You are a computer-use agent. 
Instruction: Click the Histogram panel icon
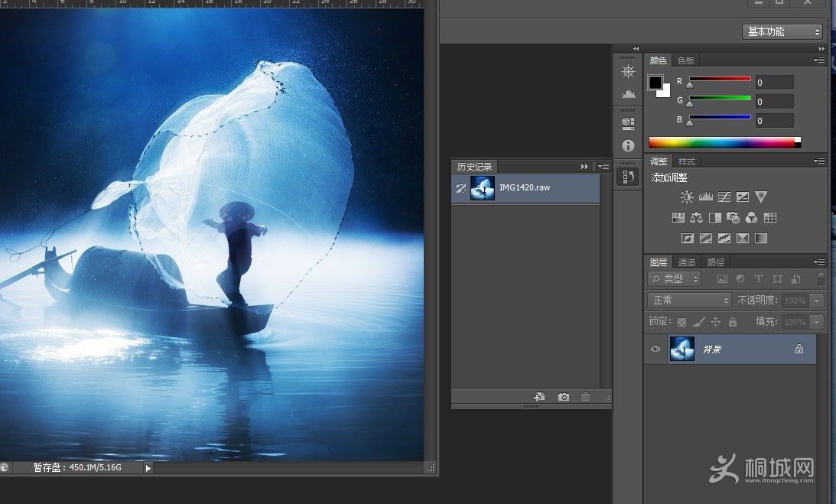coord(628,93)
